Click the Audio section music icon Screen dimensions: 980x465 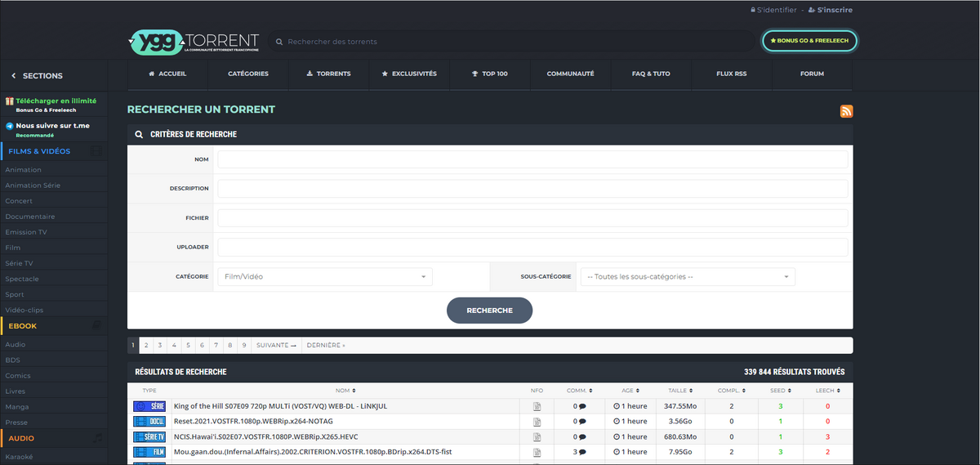tap(96, 438)
